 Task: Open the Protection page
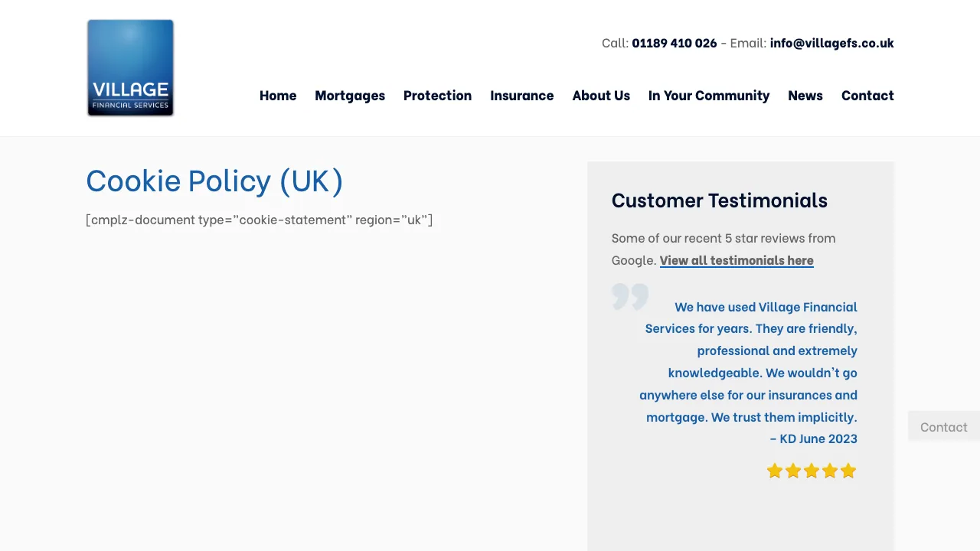coord(437,95)
